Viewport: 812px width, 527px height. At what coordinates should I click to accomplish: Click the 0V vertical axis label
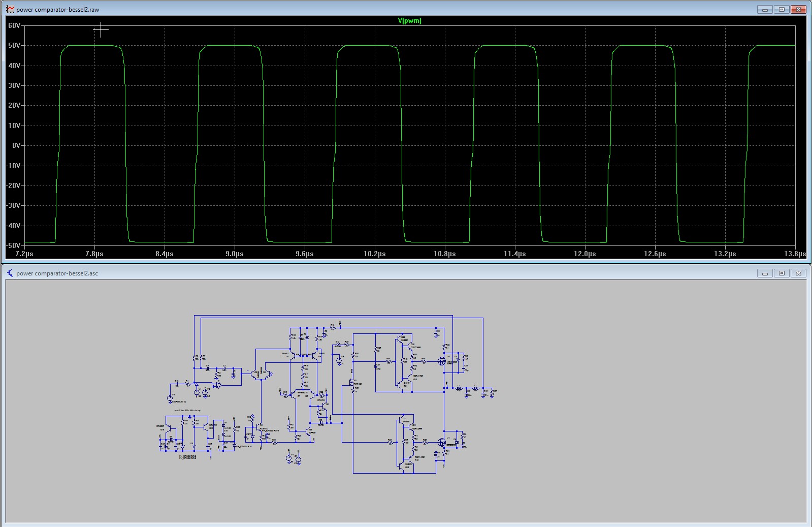pos(16,145)
